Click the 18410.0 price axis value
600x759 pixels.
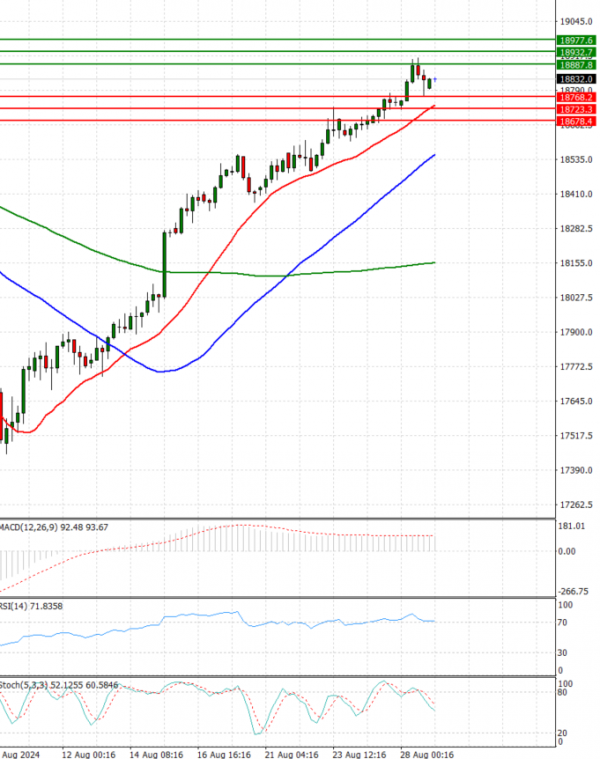(576, 194)
